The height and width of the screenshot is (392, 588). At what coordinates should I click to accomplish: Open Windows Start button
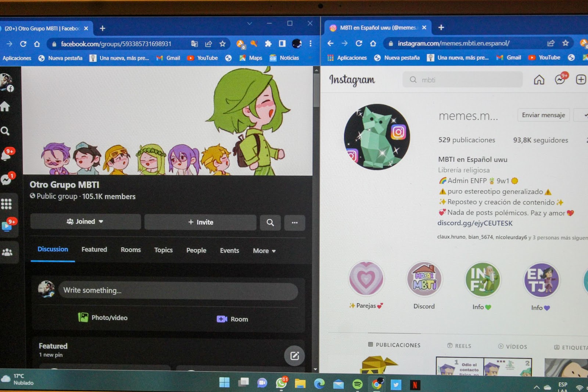224,382
